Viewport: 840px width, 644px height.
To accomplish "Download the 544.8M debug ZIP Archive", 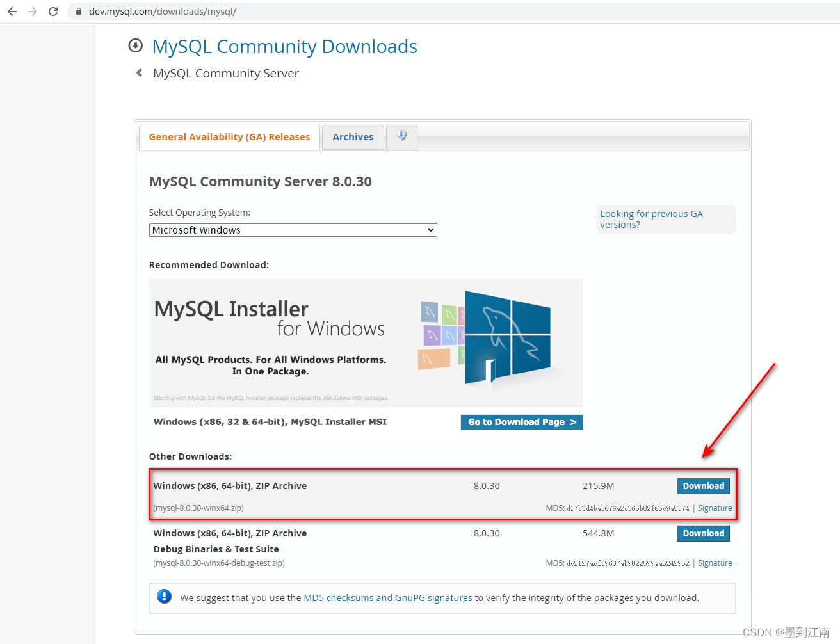I will [x=703, y=533].
